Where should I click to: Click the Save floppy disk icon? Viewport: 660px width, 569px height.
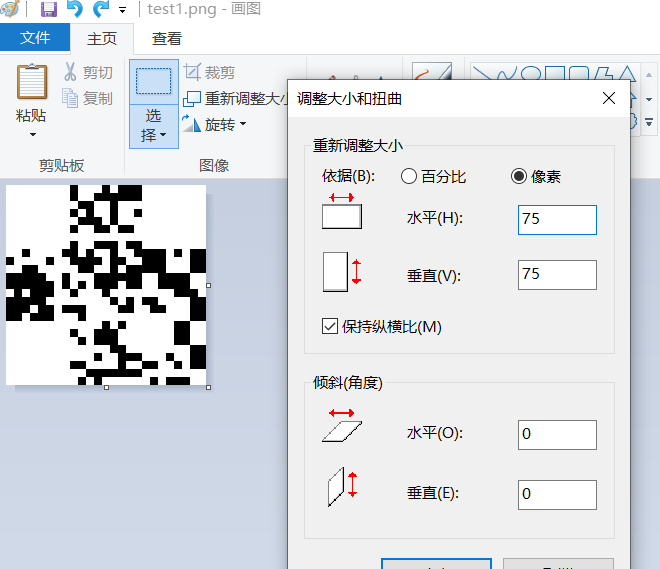point(49,9)
